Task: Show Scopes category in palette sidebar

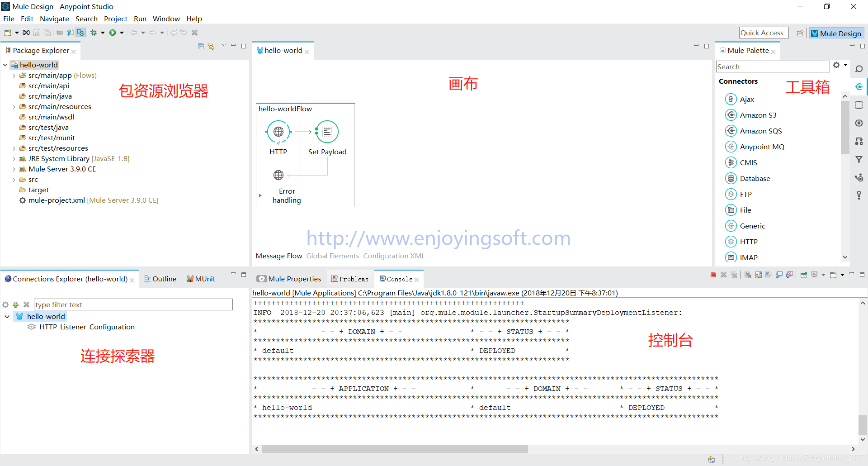Action: click(859, 105)
